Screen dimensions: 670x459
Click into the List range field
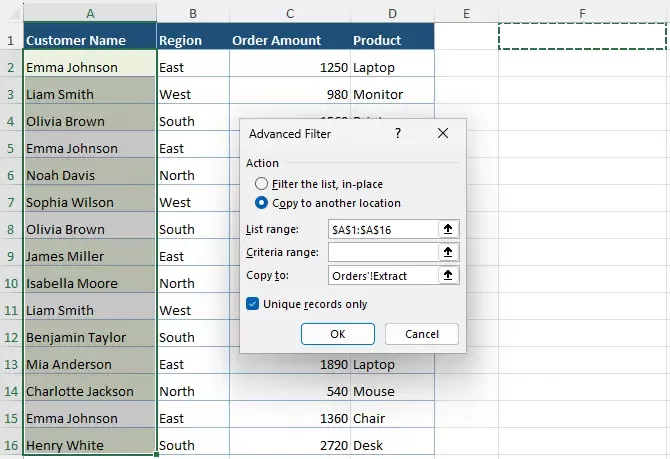coord(383,230)
